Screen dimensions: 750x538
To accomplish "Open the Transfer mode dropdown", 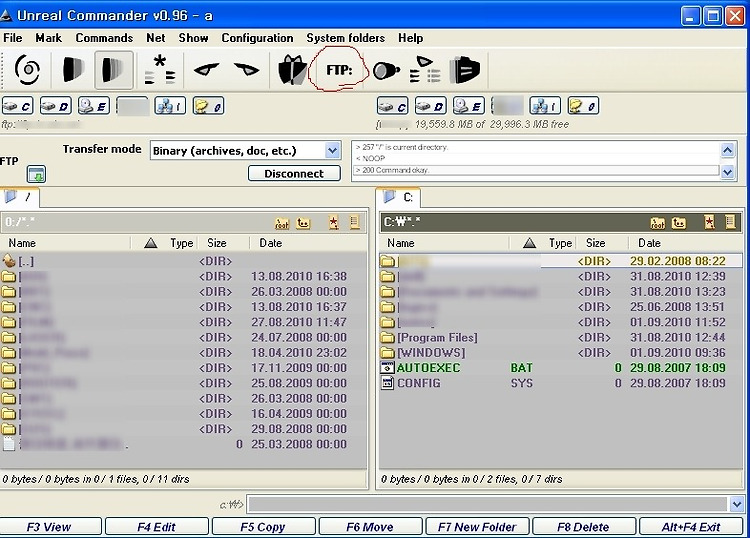I will point(332,151).
